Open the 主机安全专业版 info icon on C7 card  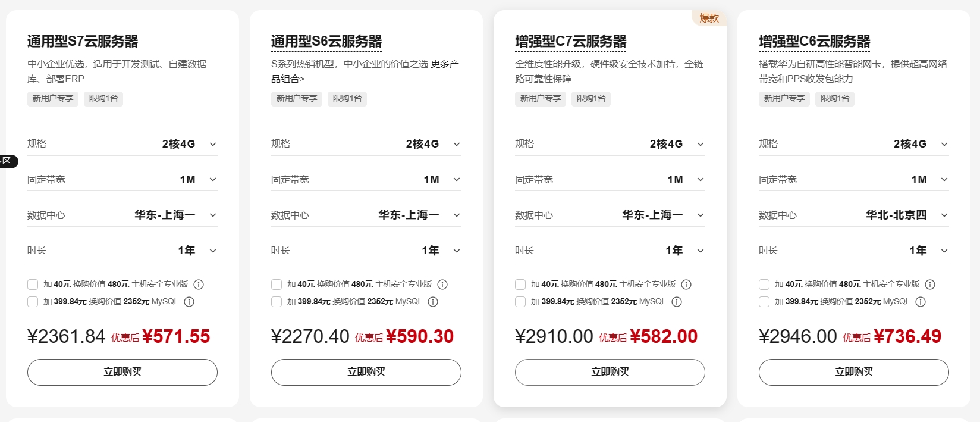[x=686, y=284]
